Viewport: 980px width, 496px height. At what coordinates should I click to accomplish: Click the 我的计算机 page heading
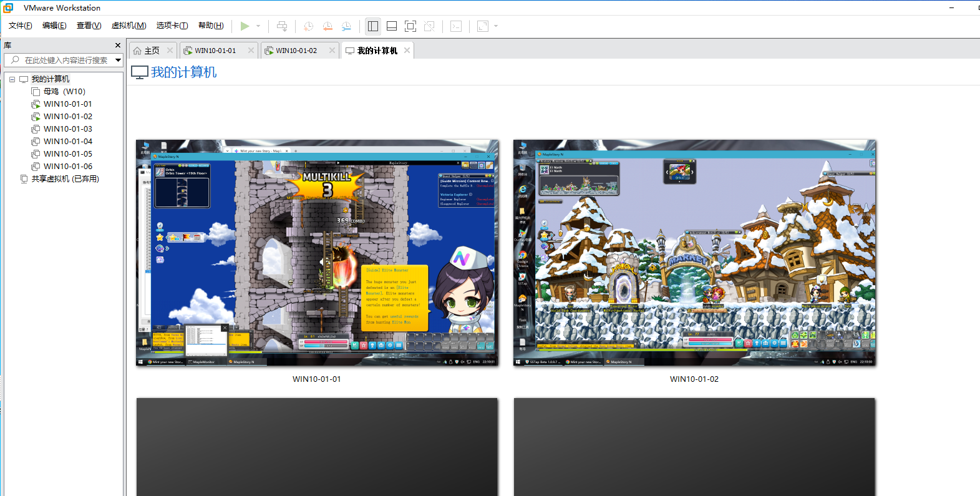pyautogui.click(x=183, y=72)
